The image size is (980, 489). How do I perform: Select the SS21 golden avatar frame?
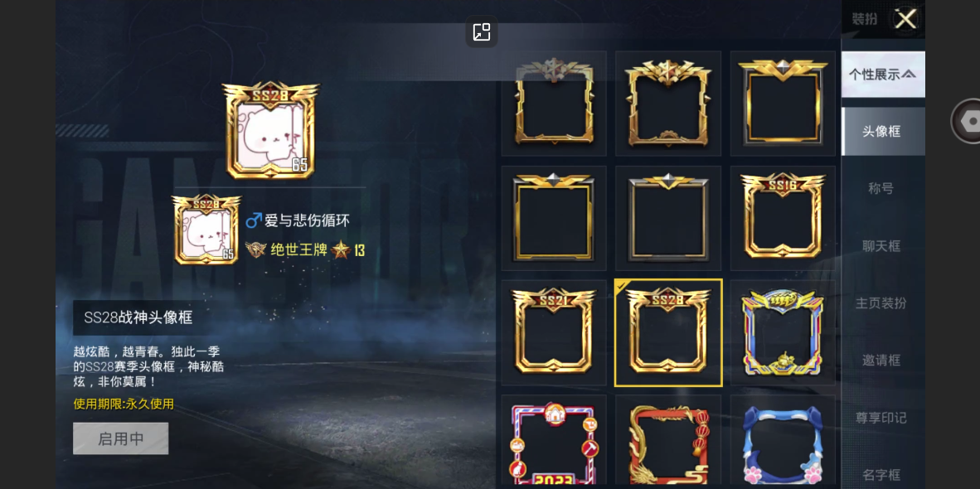(554, 333)
